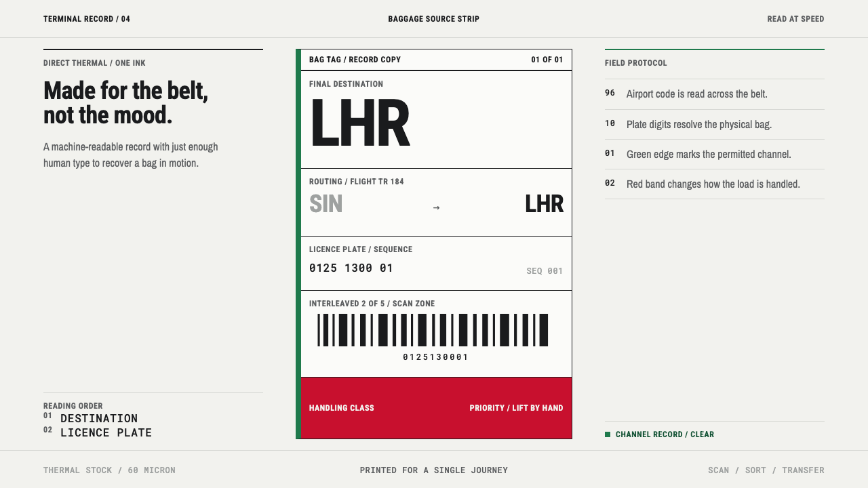Click the "01 OF 01" counter
The height and width of the screenshot is (488, 868).
(547, 60)
